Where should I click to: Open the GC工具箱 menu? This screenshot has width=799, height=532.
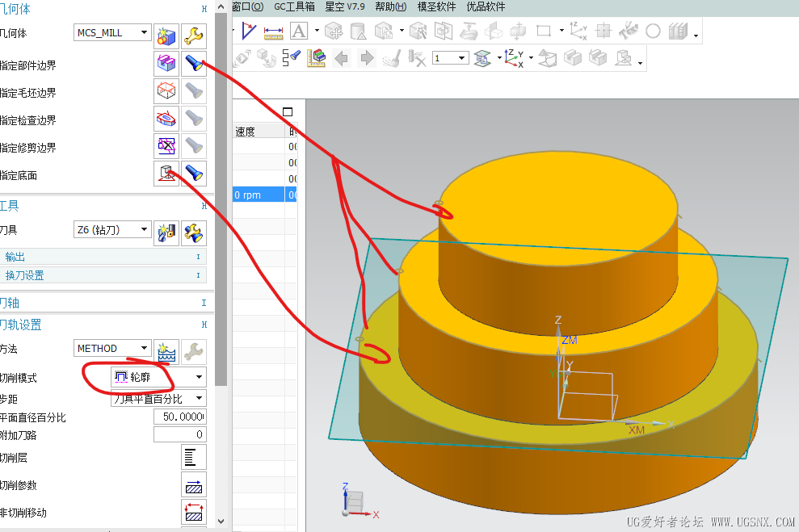coord(294,6)
